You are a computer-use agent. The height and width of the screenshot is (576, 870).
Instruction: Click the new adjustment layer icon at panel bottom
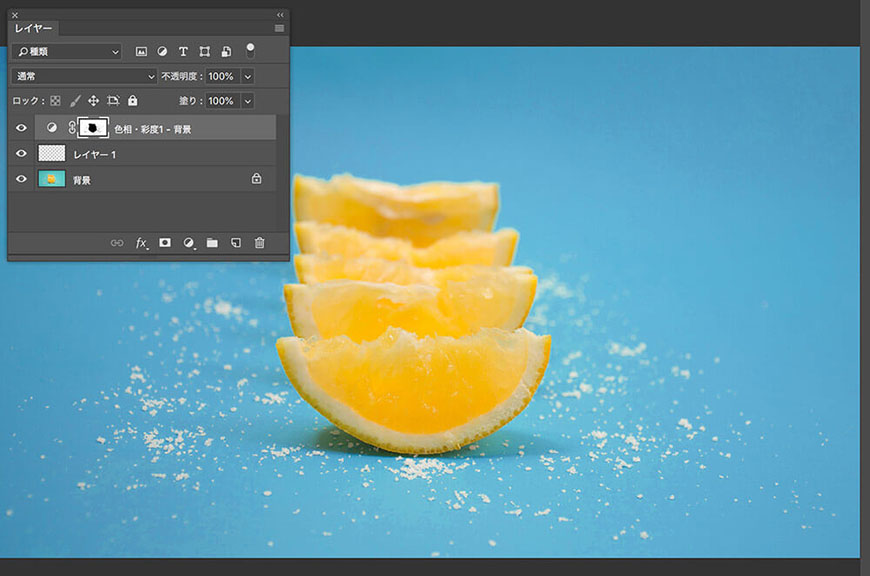(x=189, y=243)
